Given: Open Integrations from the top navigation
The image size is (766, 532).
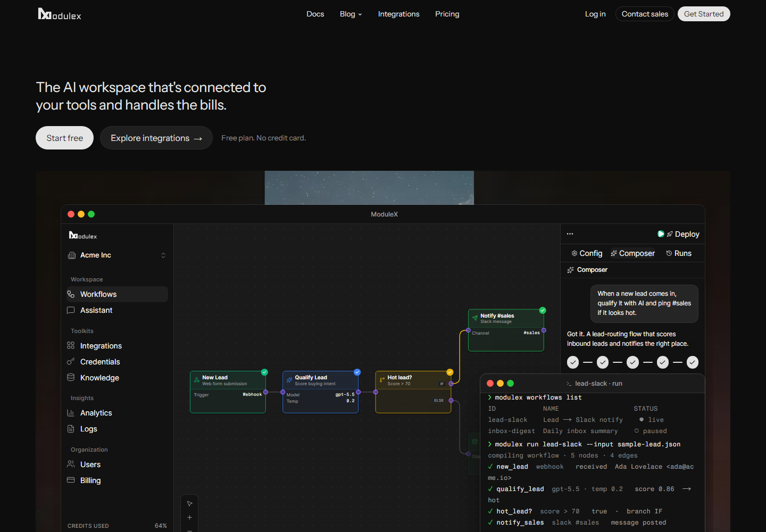Looking at the screenshot, I should pos(399,14).
